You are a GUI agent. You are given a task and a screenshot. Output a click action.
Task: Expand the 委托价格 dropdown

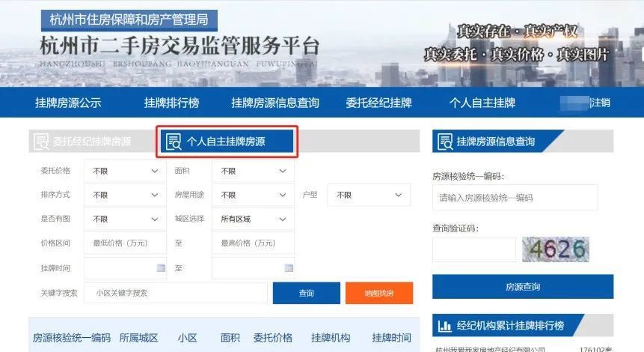(x=125, y=171)
